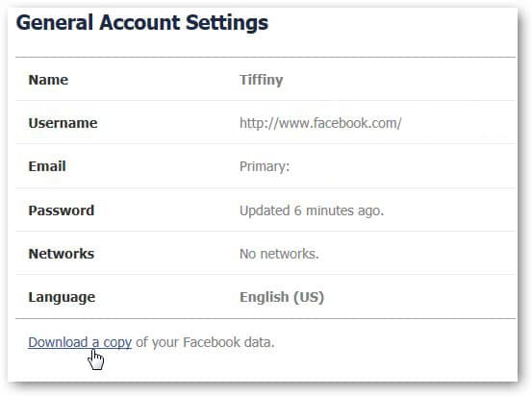Click the http://www.facebook.com/ username URL
532x396 pixels.
(x=320, y=123)
